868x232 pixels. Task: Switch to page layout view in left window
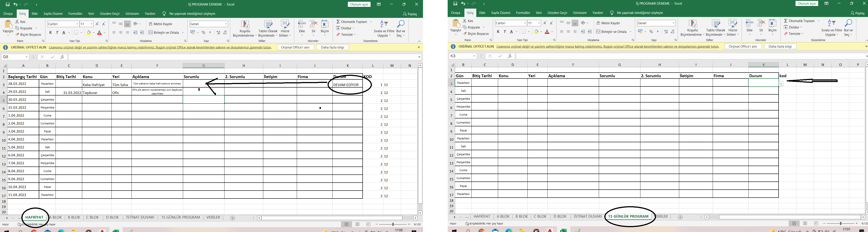coord(358,224)
